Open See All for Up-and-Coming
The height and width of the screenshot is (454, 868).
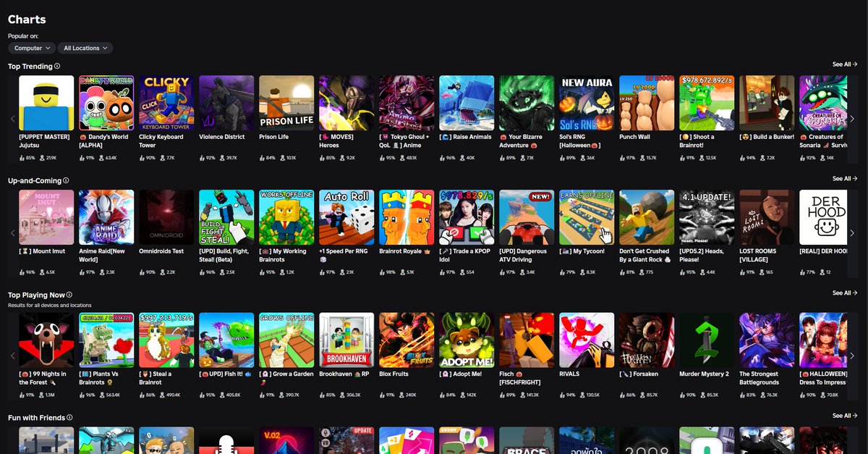click(x=845, y=179)
